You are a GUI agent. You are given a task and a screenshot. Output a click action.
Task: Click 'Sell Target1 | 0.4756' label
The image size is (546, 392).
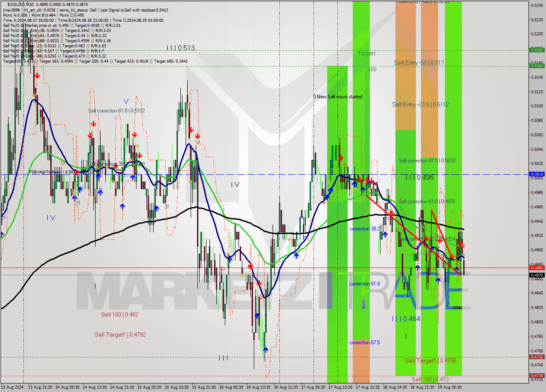pos(431,360)
